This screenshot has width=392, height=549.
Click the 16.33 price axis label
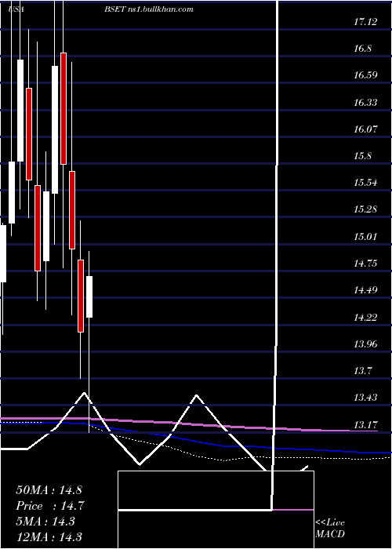click(365, 103)
